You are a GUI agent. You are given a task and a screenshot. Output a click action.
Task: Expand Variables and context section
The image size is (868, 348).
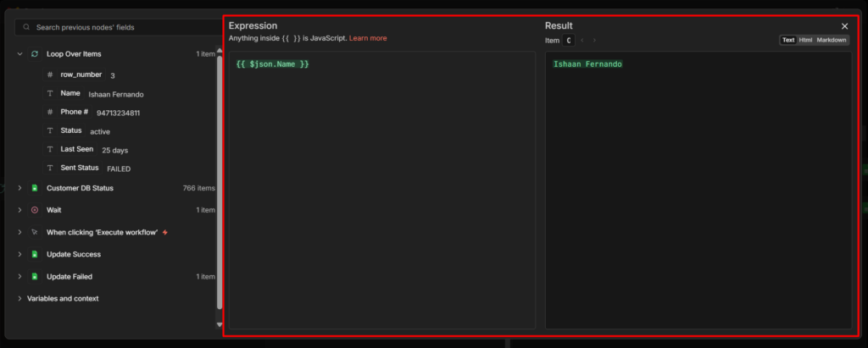point(20,299)
